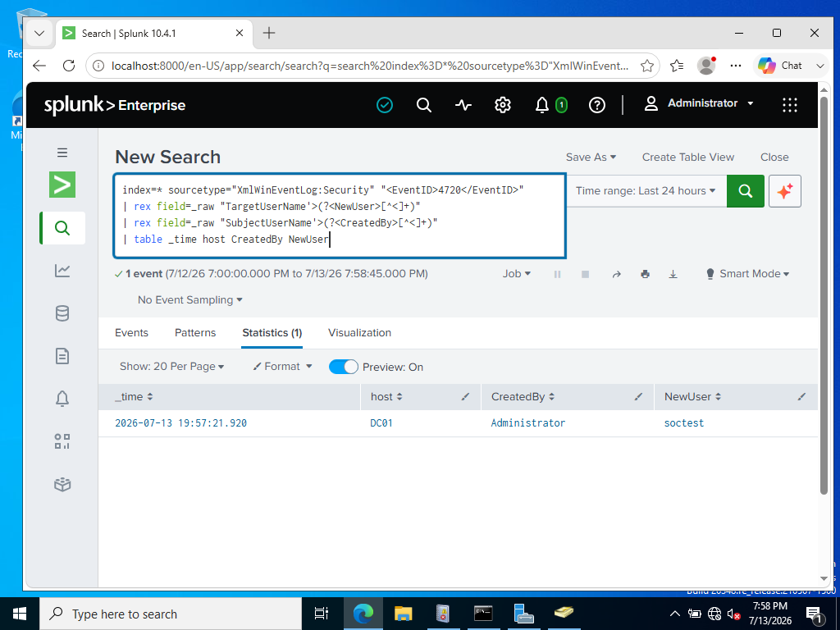Share the search job arrow icon
840x630 pixels.
[x=617, y=274]
